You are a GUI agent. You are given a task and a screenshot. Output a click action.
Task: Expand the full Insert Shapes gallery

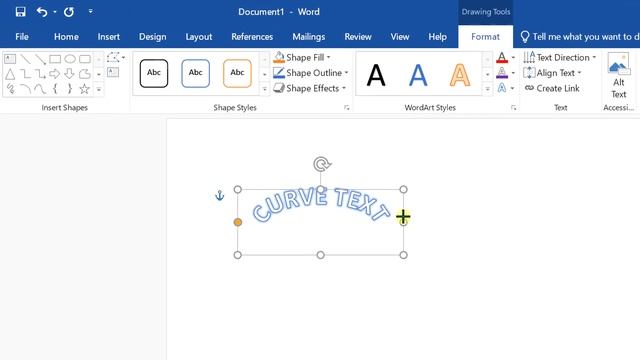tap(99, 89)
